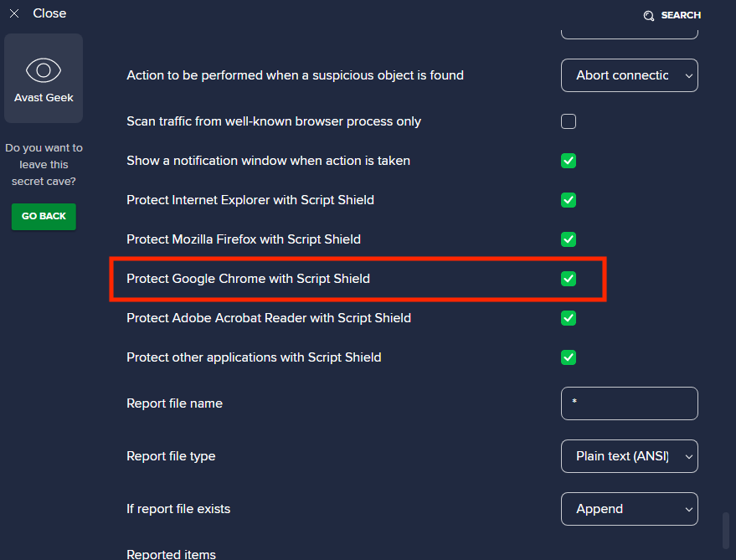736x560 pixels.
Task: Untick Protect Mozilla Firefox with Script Shield
Action: [x=569, y=239]
